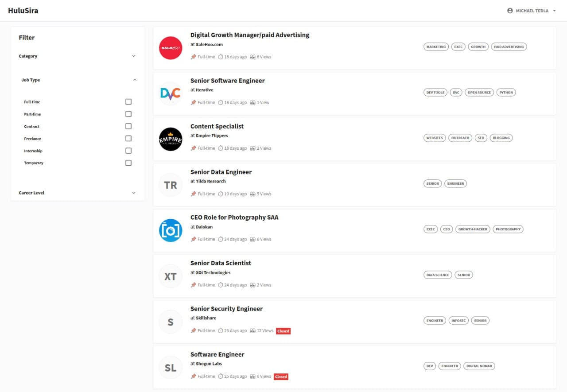
Task: Open the Michael Tedla account dropdown arrow
Action: pyautogui.click(x=554, y=11)
